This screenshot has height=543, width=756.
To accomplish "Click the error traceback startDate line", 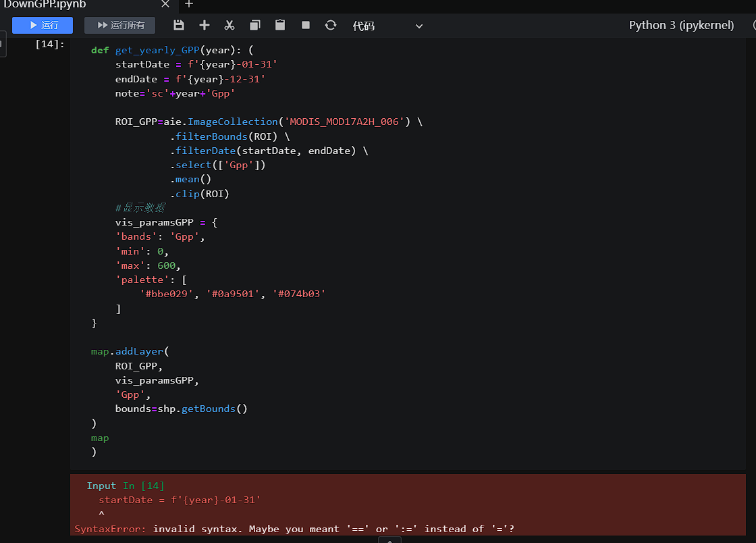I will tap(180, 500).
